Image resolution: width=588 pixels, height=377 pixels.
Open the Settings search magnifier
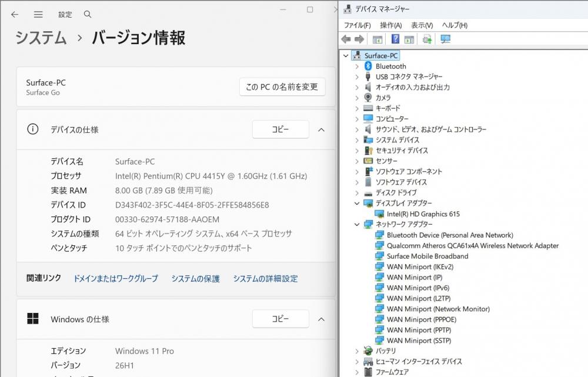pos(88,14)
